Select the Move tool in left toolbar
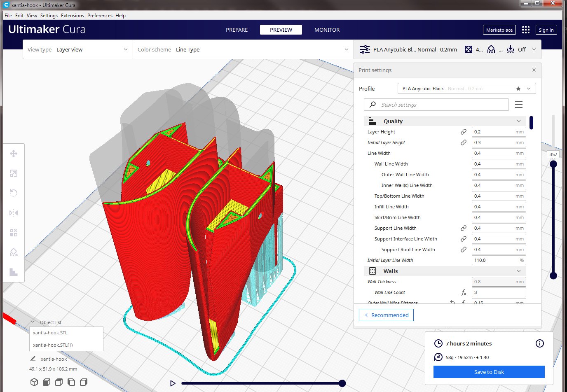567x392 pixels. (x=14, y=154)
